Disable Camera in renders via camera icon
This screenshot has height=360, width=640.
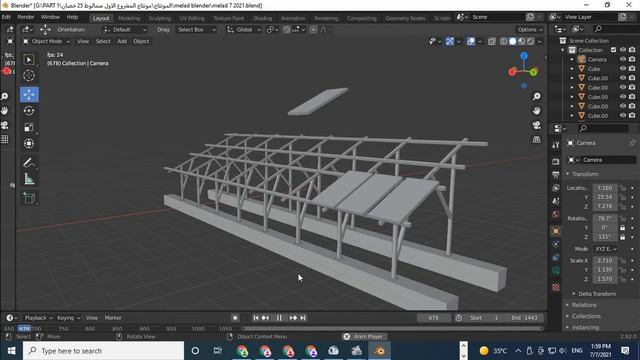(x=632, y=59)
